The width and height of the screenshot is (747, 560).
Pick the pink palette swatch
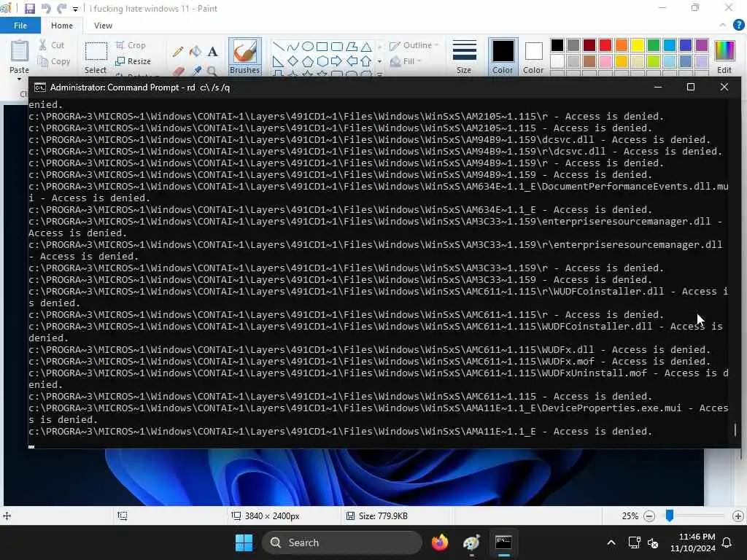[x=605, y=61]
